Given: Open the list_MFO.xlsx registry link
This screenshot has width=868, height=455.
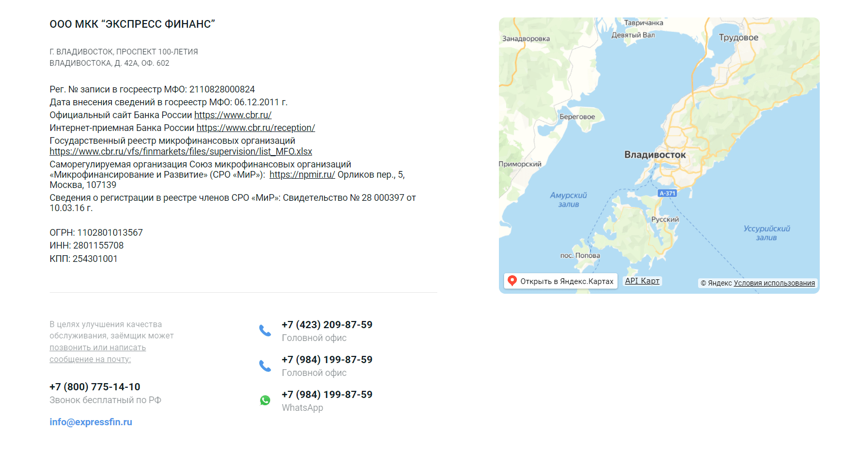Looking at the screenshot, I should tap(181, 151).
